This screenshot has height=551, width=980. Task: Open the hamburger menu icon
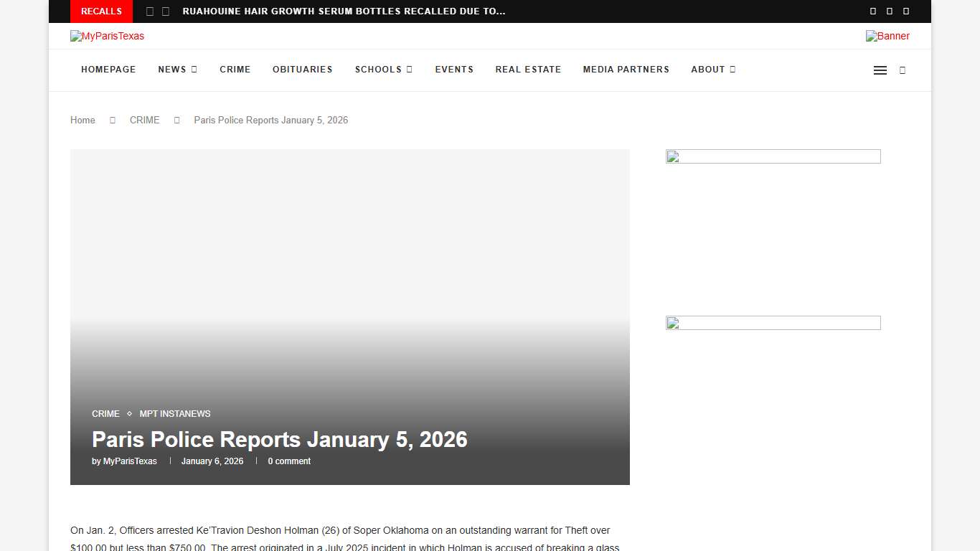click(x=880, y=70)
